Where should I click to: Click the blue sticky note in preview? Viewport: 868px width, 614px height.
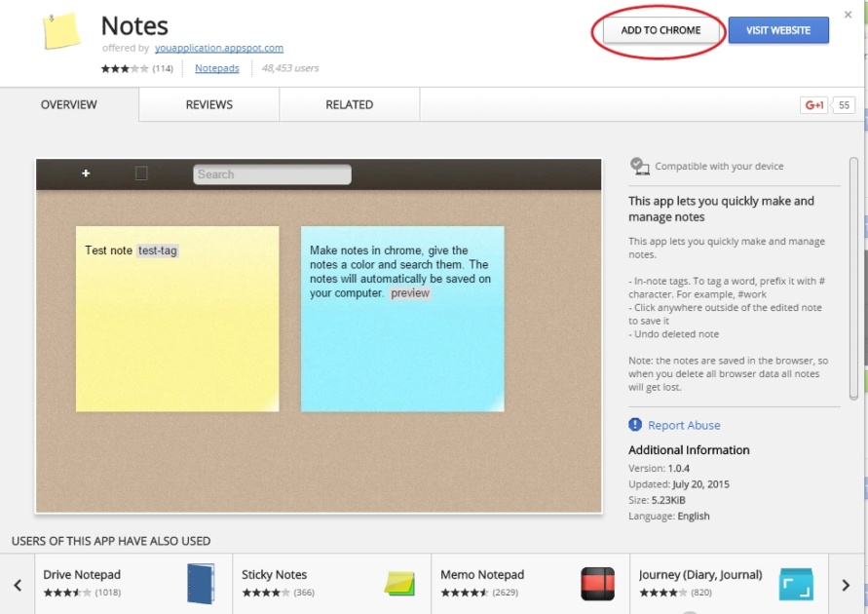tap(402, 319)
